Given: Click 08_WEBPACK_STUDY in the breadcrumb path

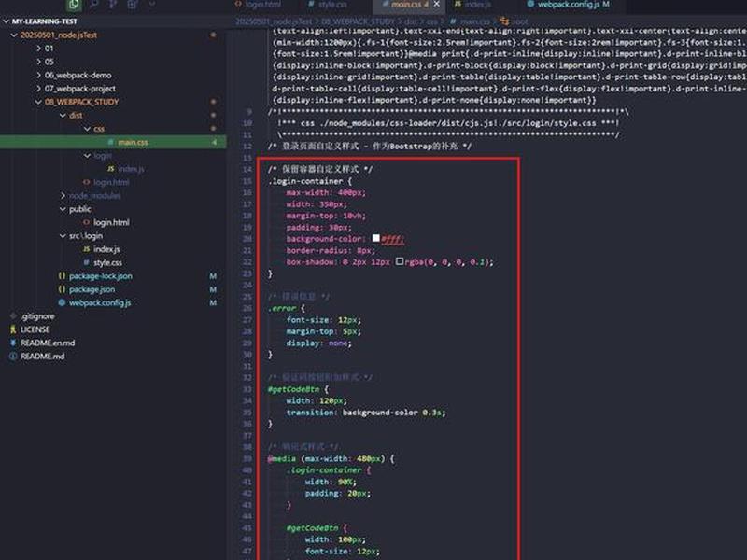Looking at the screenshot, I should [358, 21].
